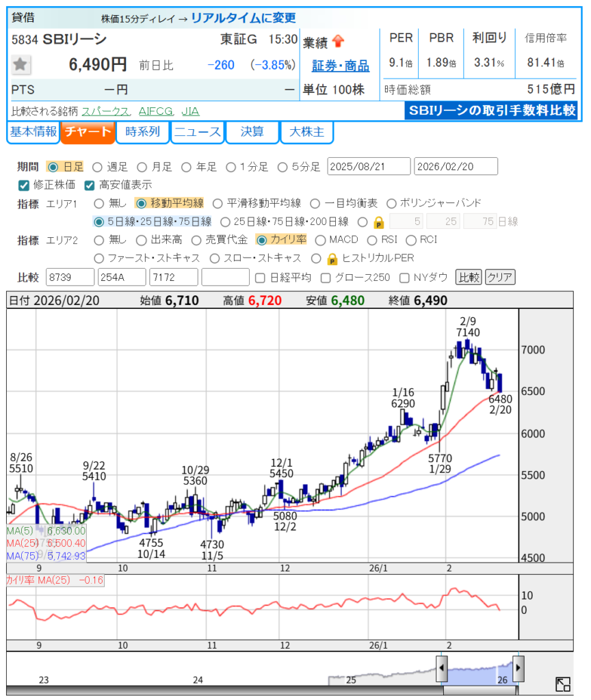
Task: Open the 決算 tab
Action: (252, 133)
